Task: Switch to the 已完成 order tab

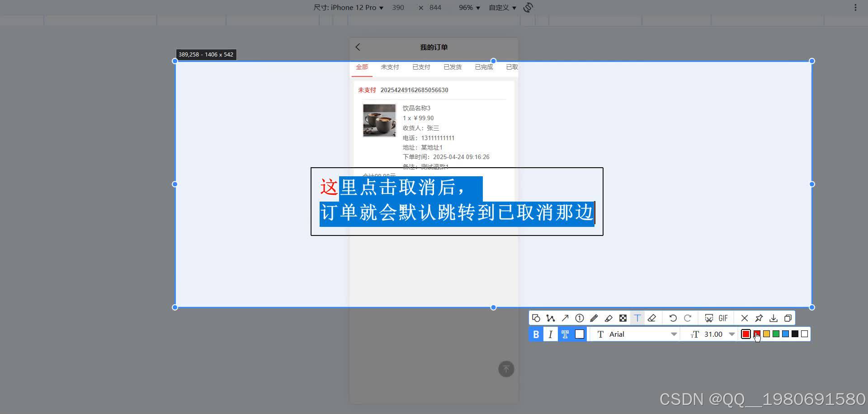Action: [483, 66]
